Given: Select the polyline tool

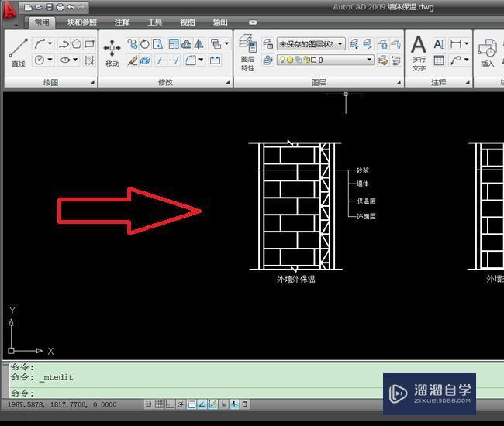Looking at the screenshot, I should [64, 44].
